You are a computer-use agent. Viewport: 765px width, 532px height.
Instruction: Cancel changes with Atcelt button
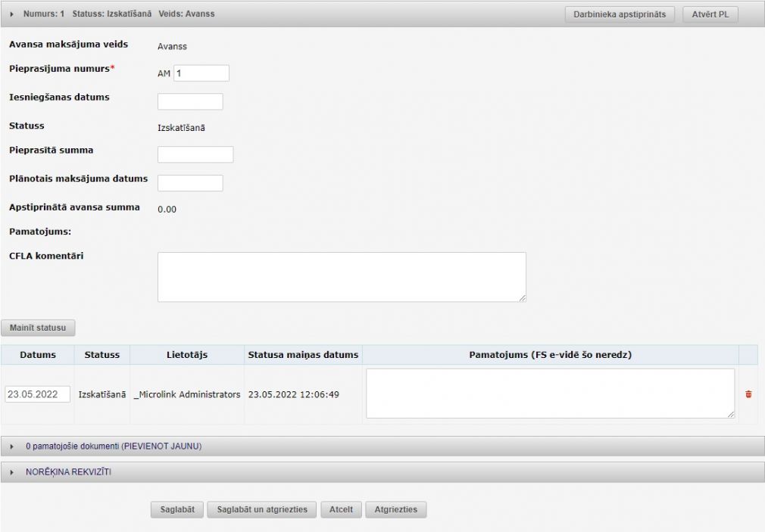(341, 509)
